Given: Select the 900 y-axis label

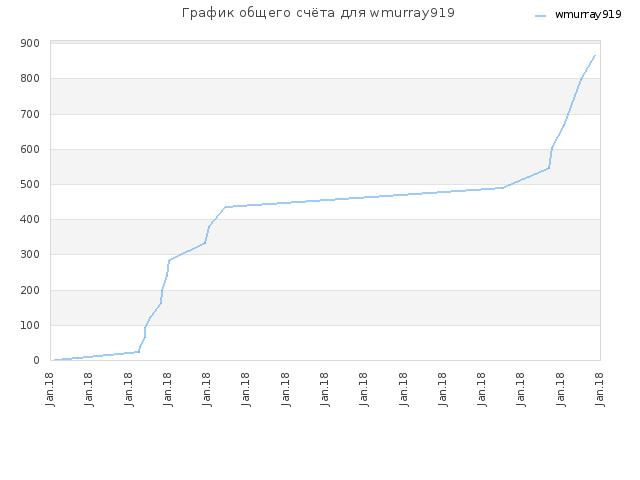Looking at the screenshot, I should coord(30,43).
